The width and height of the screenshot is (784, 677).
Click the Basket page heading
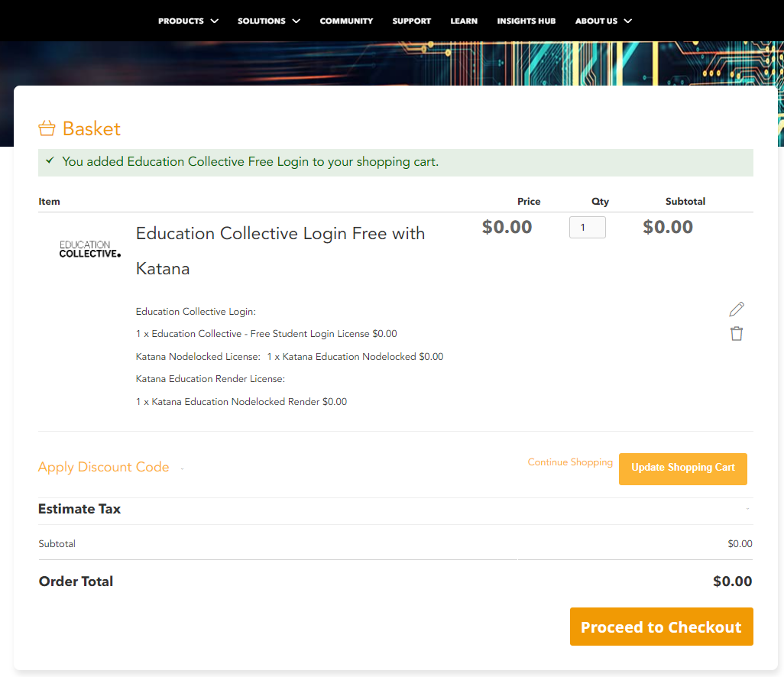click(92, 128)
